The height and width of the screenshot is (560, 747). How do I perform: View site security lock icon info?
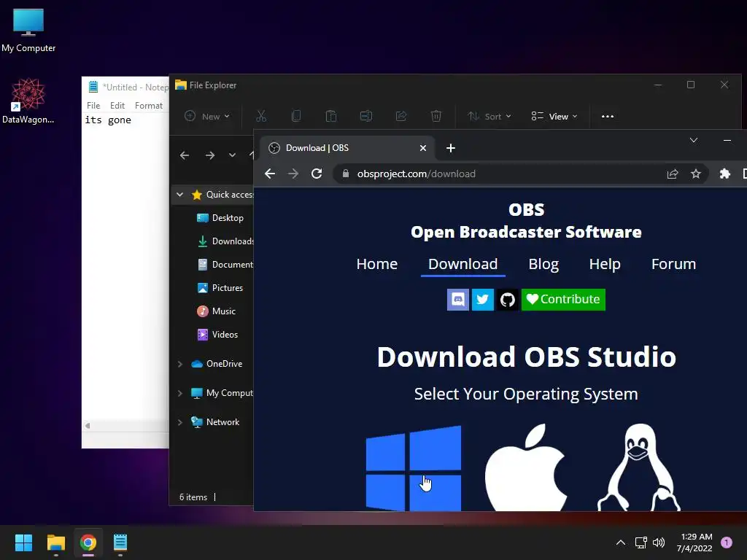pos(345,174)
